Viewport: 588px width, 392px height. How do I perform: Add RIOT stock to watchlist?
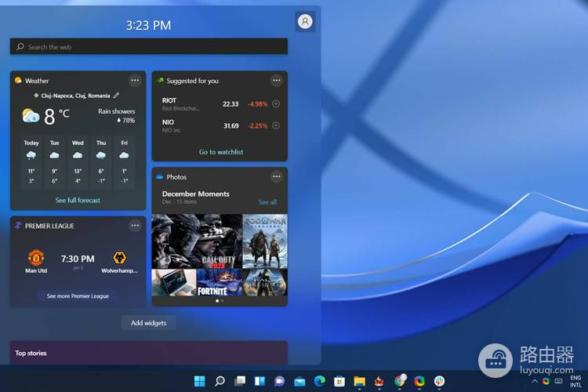276,103
